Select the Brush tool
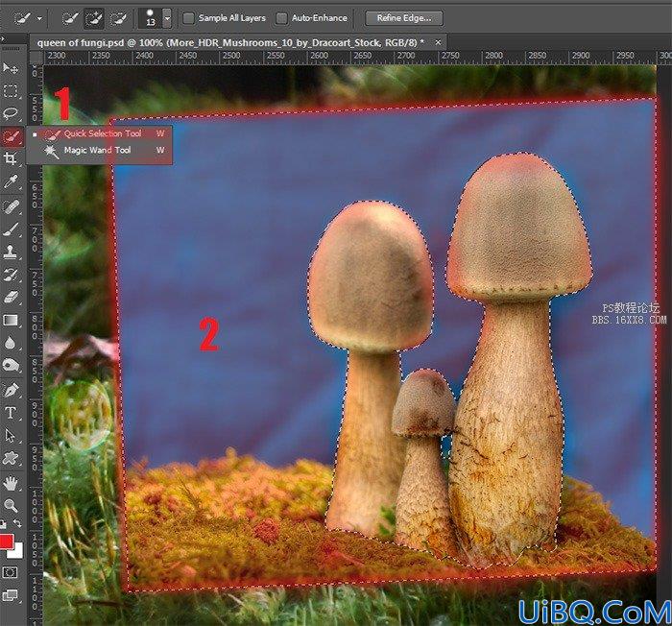Viewport: 672px width, 626px height. coord(11,229)
